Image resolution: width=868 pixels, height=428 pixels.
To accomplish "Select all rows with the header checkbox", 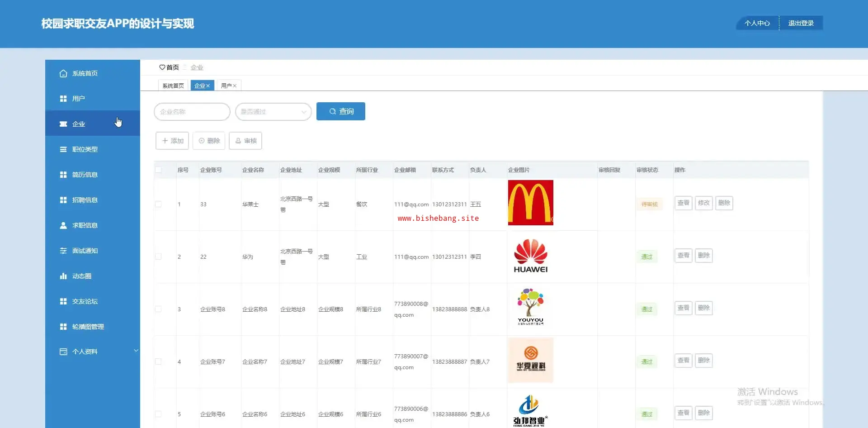I will 158,170.
